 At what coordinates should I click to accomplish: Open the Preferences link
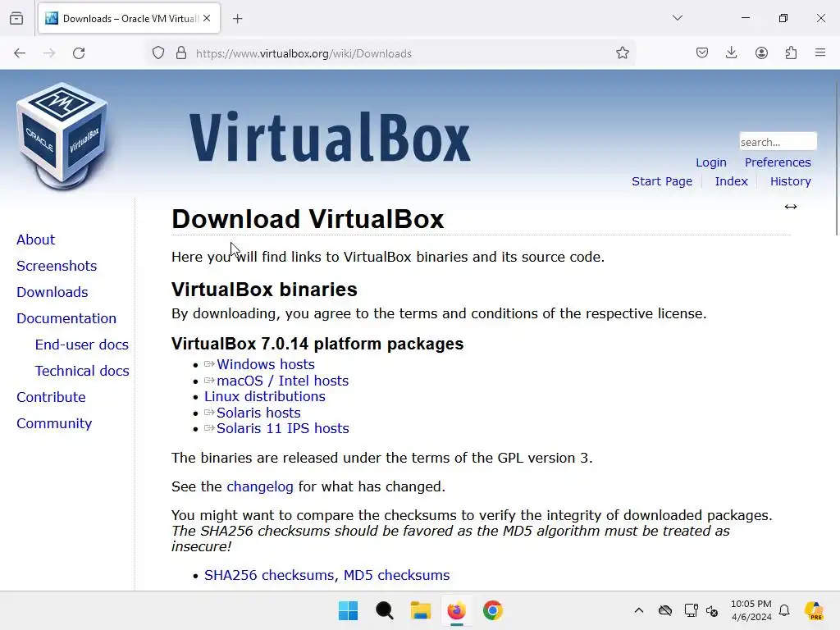click(778, 162)
